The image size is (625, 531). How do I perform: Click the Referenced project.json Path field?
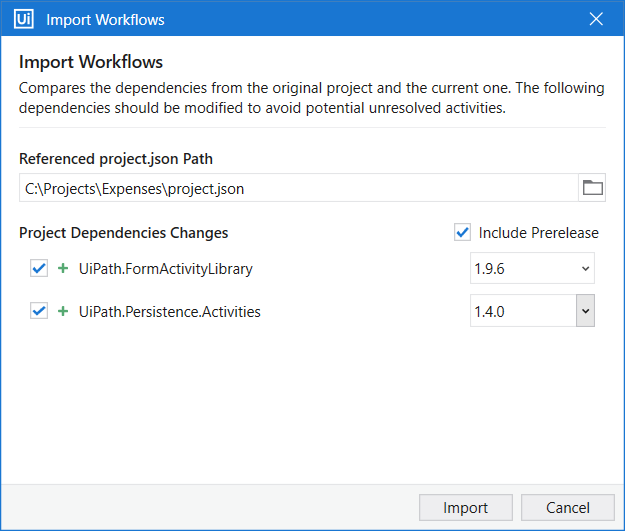(299, 188)
